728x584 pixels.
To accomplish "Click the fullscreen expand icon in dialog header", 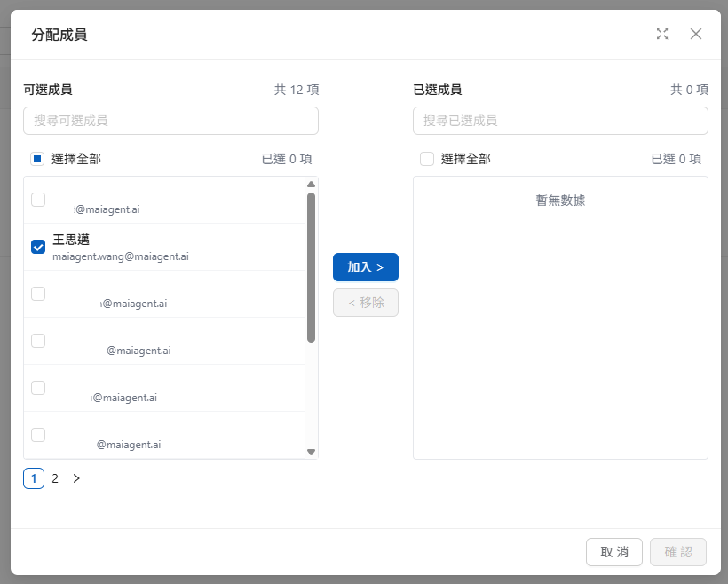I will (661, 34).
